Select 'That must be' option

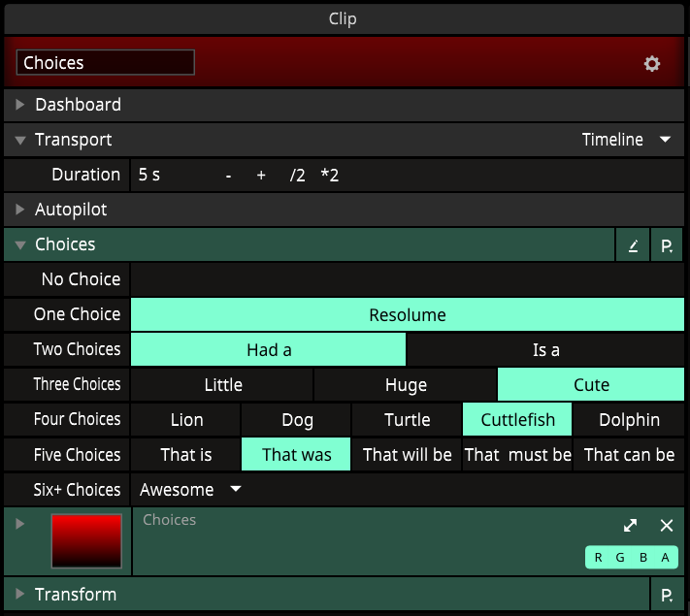click(x=517, y=454)
